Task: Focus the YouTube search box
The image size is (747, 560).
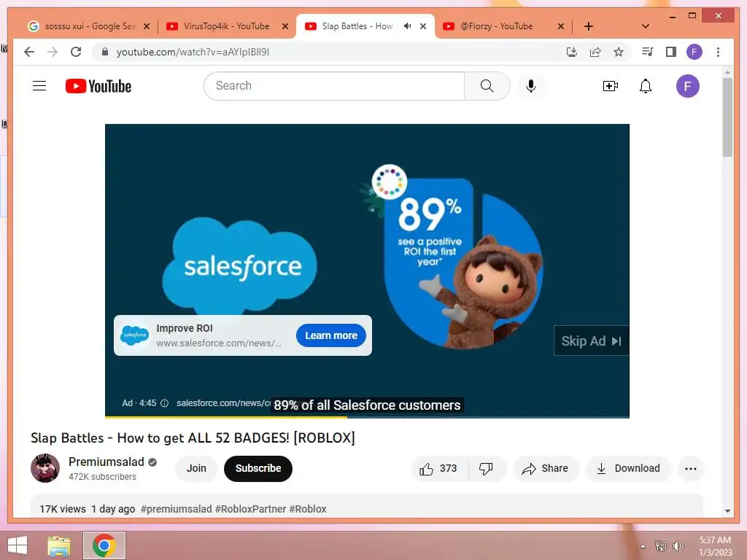Action: 333,86
